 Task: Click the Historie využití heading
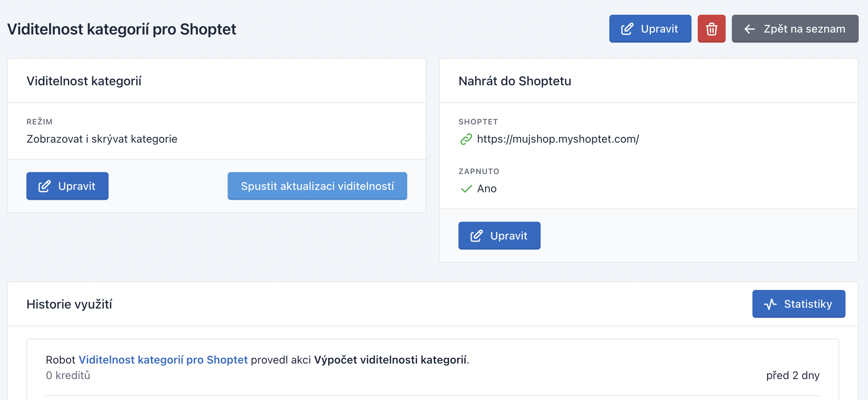pyautogui.click(x=69, y=304)
